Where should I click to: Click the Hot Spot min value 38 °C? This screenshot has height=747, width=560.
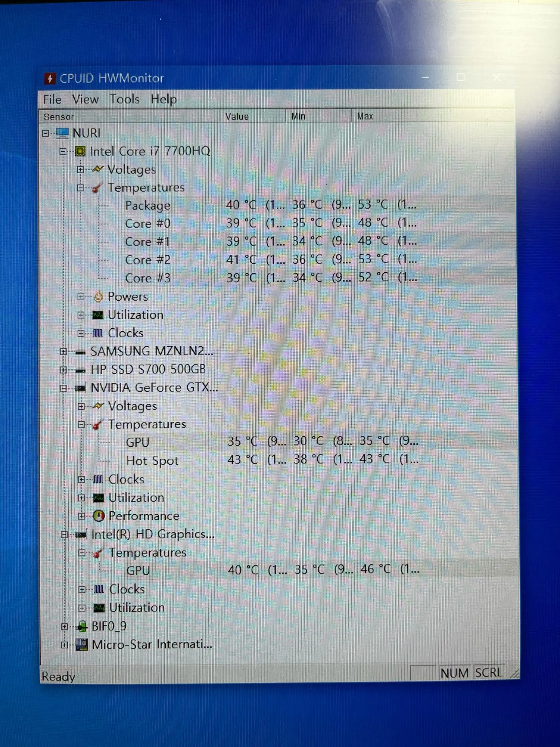308,459
